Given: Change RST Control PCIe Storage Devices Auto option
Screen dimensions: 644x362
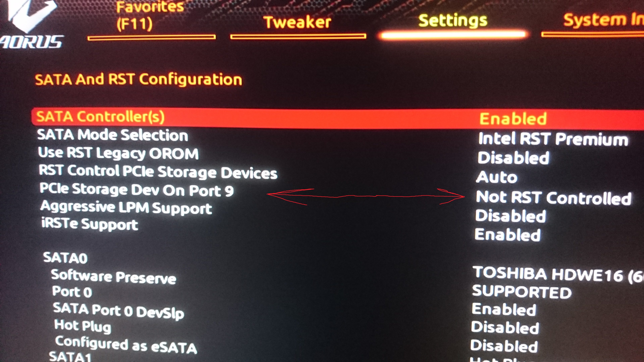Looking at the screenshot, I should click(497, 177).
